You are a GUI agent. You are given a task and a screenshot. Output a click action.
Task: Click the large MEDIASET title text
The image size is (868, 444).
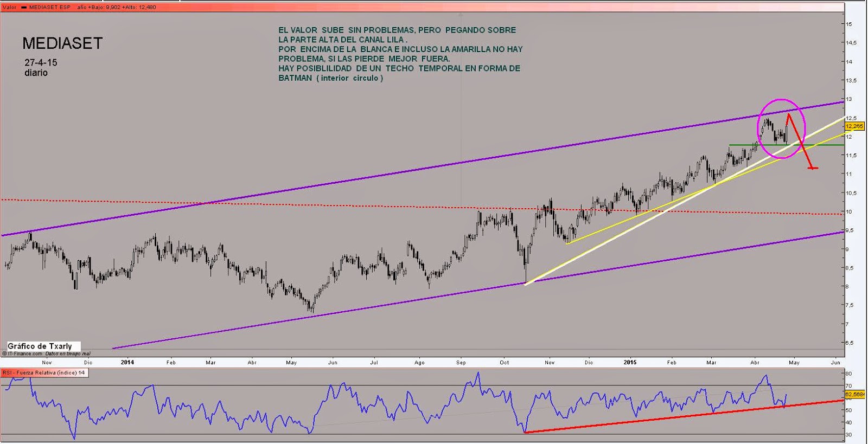pos(62,43)
